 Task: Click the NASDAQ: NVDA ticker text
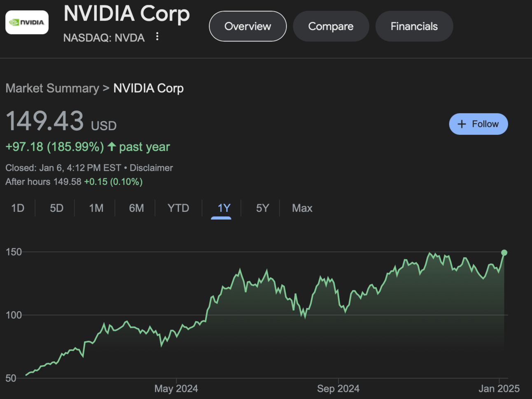point(104,38)
